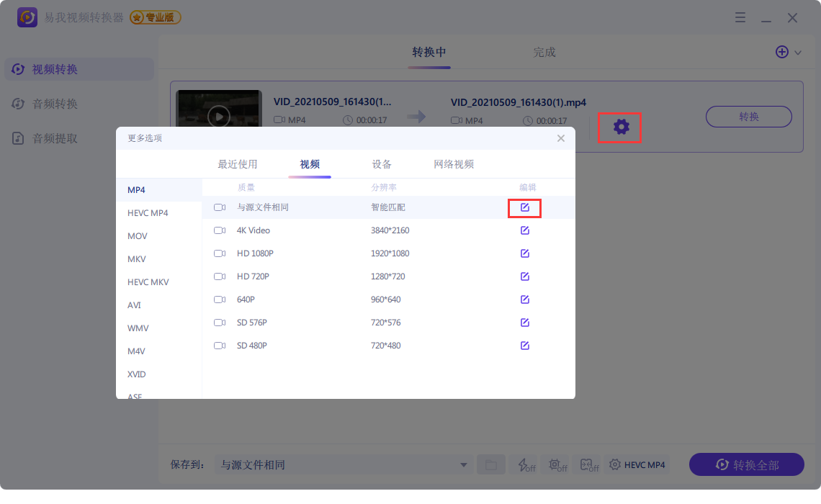The height and width of the screenshot is (504, 821).
Task: Click edit icon for HD 1080P row
Action: click(525, 253)
